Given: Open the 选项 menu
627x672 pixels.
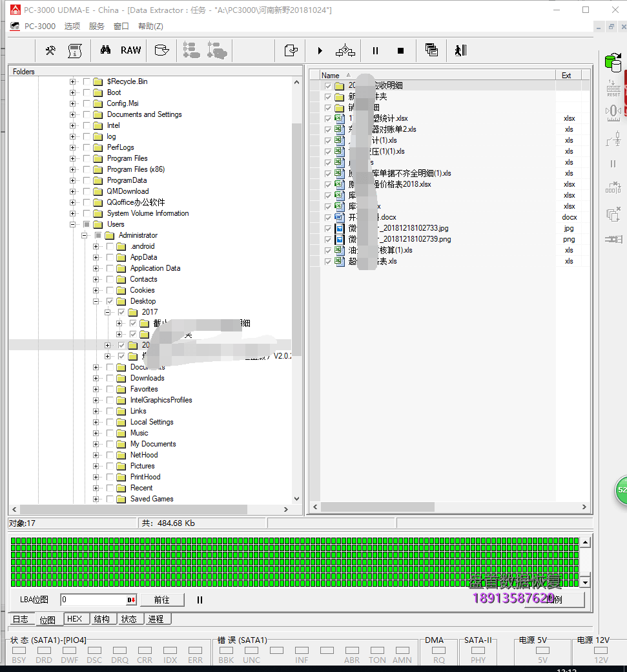Looking at the screenshot, I should tap(72, 26).
